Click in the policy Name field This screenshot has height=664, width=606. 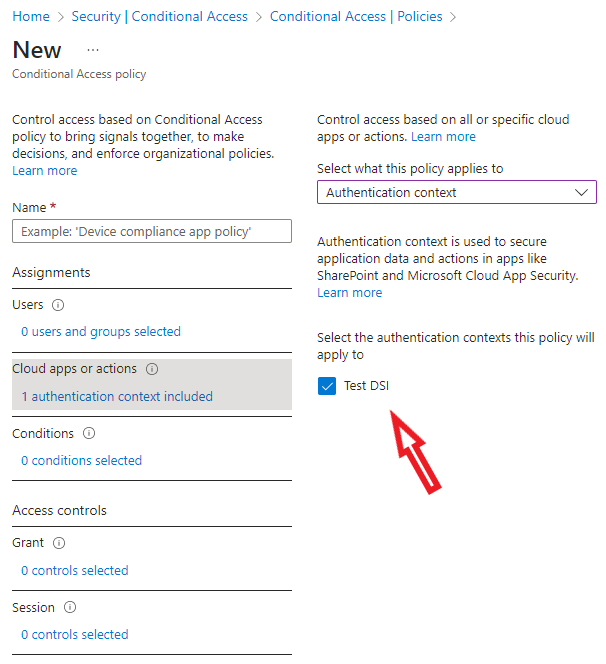click(152, 231)
